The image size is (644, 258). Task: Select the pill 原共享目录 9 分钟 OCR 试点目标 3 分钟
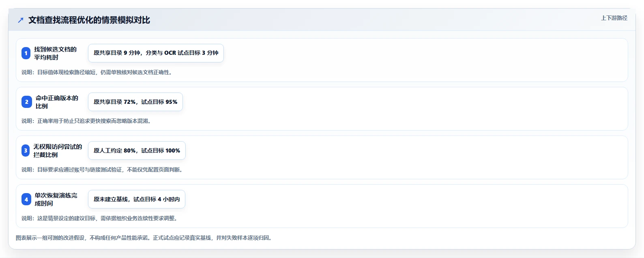pyautogui.click(x=156, y=53)
